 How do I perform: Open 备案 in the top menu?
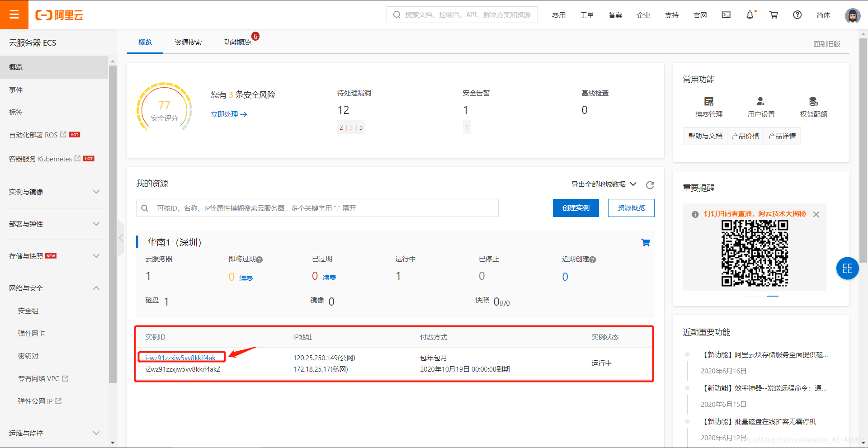pyautogui.click(x=615, y=15)
